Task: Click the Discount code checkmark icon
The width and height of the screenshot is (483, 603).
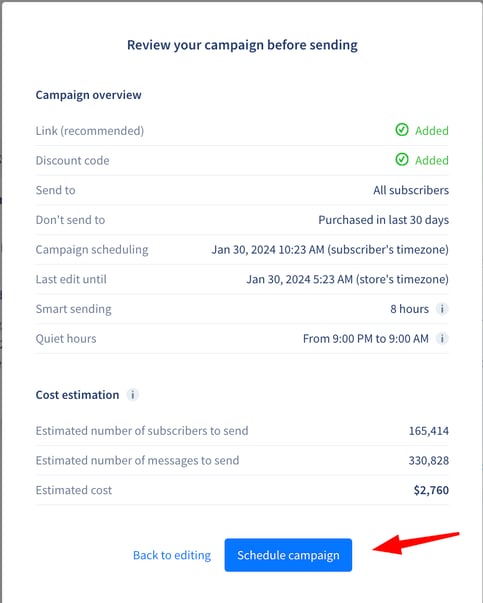Action: (402, 160)
